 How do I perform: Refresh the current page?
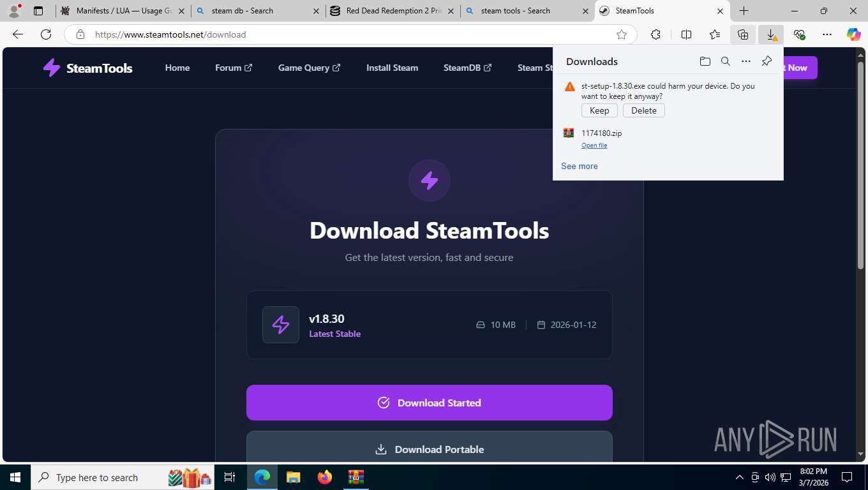pos(46,34)
